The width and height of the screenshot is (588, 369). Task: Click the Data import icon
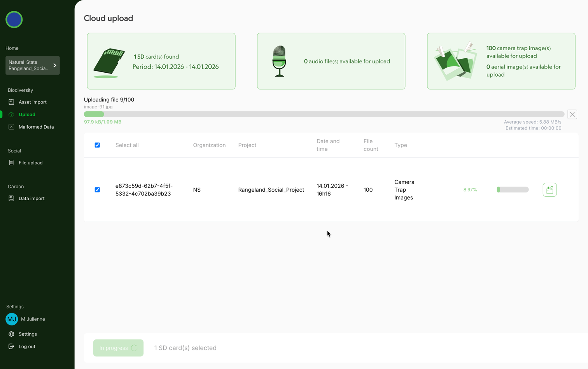point(11,198)
